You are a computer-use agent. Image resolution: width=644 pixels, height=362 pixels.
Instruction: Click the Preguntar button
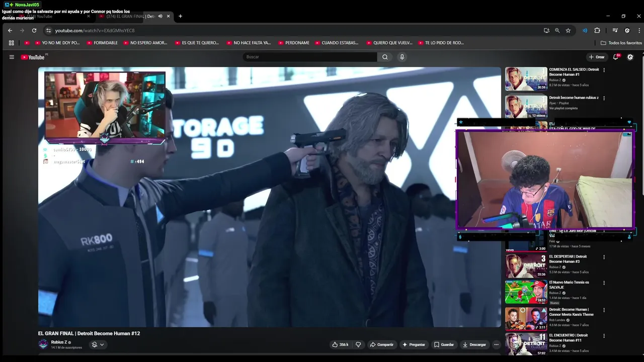pyautogui.click(x=414, y=344)
